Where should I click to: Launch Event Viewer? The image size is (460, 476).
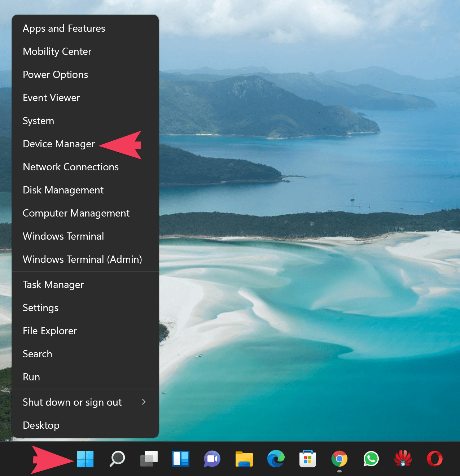tap(51, 97)
